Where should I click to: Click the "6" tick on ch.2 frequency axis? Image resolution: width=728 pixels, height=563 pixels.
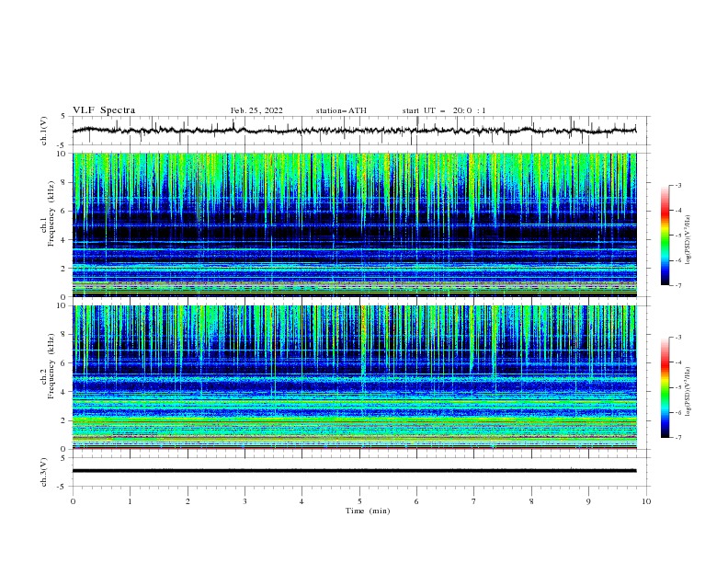(65, 363)
